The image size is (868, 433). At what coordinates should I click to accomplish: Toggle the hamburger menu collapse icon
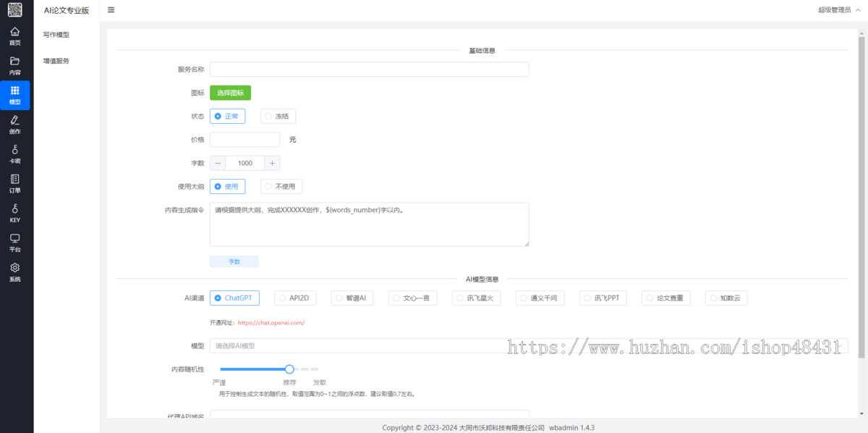point(111,10)
